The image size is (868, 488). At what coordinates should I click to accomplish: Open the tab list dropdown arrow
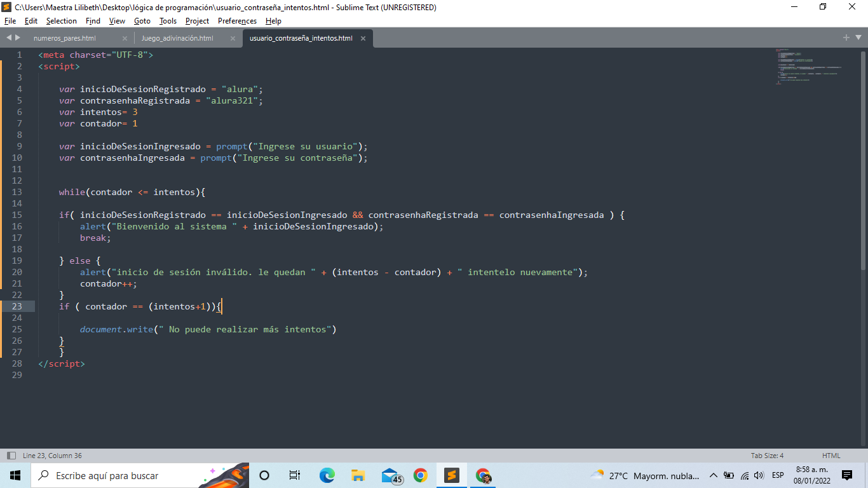[858, 38]
